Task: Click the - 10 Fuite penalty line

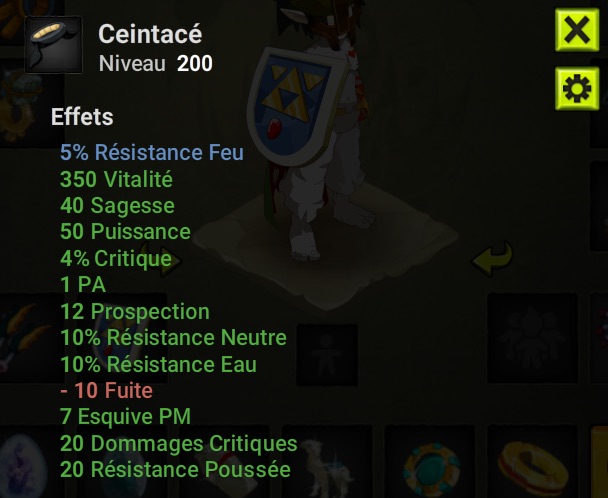Action: click(x=106, y=390)
